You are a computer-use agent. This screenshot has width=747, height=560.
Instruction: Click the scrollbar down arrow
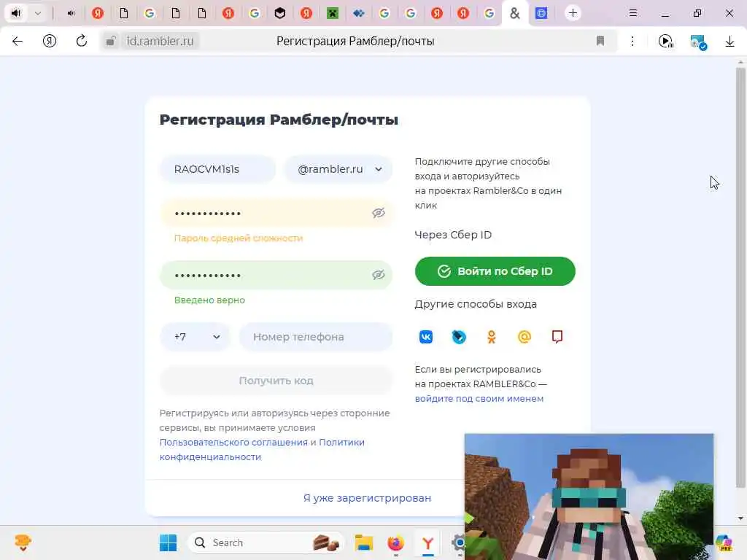point(740,518)
